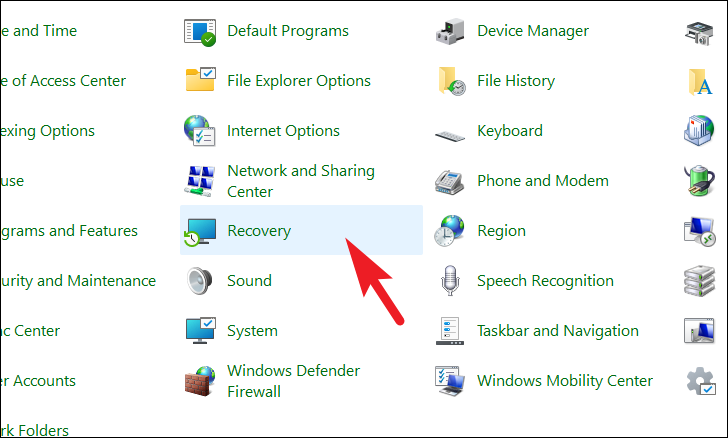
Task: Click the Region globe icon
Action: tap(451, 231)
